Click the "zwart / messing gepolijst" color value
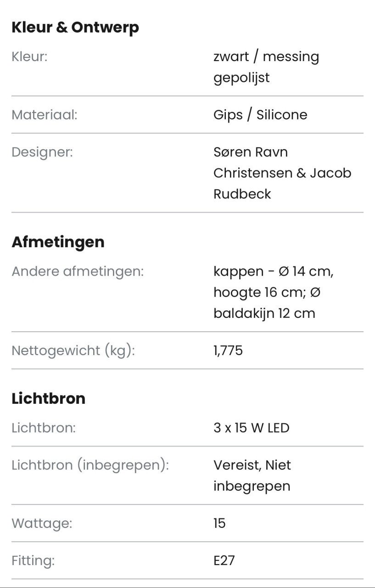The image size is (375, 588). click(x=266, y=67)
